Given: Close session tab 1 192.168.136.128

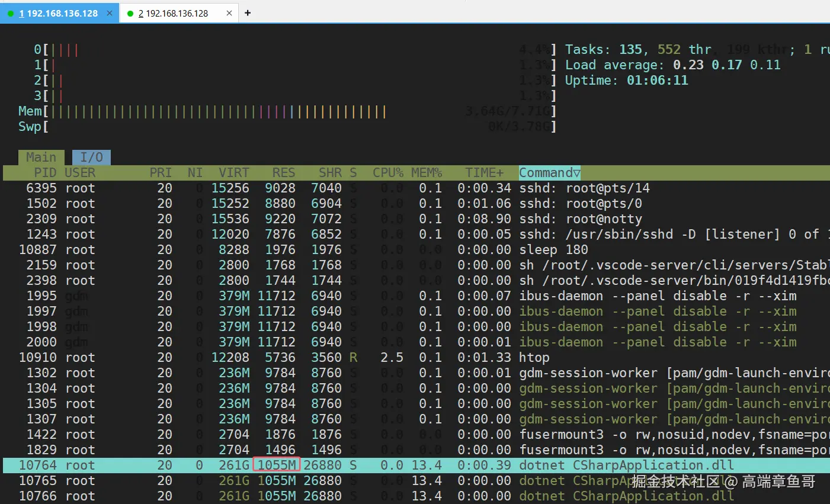Looking at the screenshot, I should (110, 13).
